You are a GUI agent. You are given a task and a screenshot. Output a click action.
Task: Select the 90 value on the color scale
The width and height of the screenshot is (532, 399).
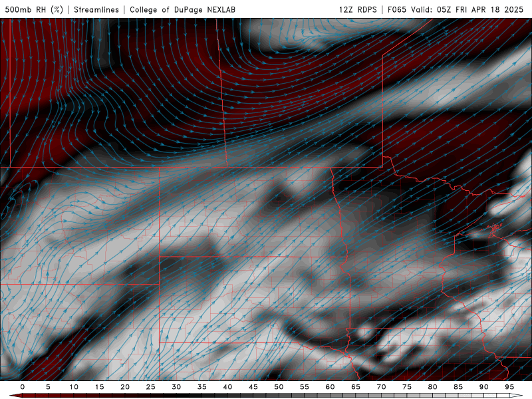coord(483,387)
